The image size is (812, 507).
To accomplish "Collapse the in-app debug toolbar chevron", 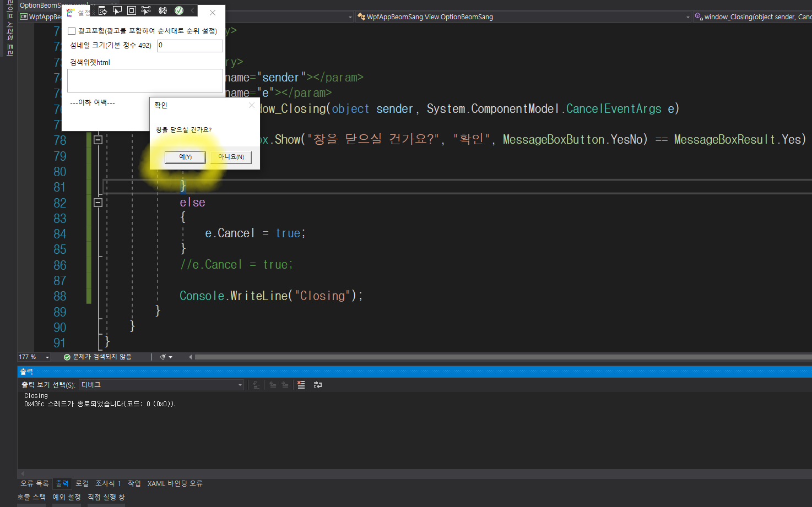I will click(x=192, y=10).
